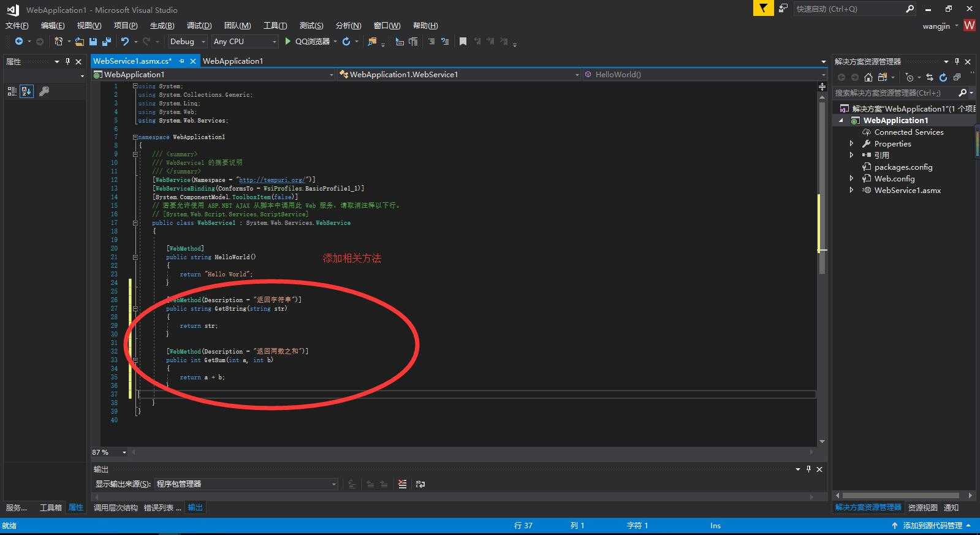Switch to the 调用层次结构 tab

[x=116, y=507]
